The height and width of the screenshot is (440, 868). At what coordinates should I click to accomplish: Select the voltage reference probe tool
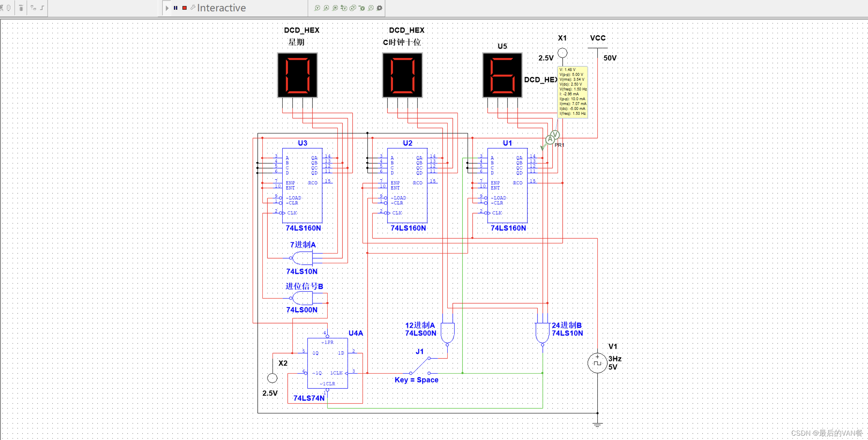click(x=362, y=8)
